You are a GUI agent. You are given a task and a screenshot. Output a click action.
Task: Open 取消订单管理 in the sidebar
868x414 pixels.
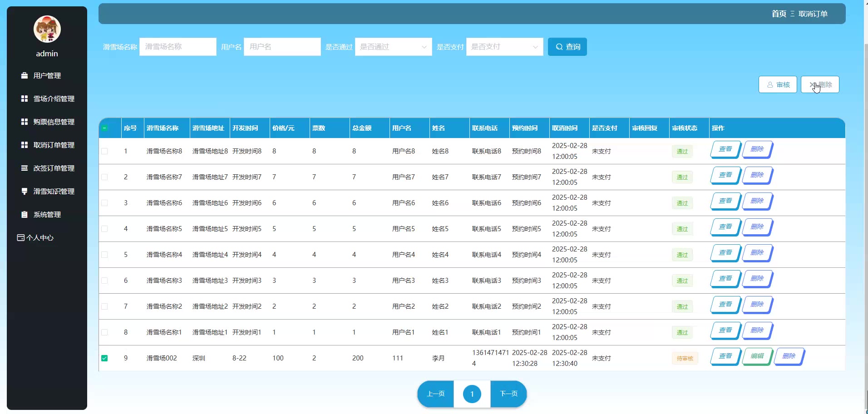tap(54, 145)
